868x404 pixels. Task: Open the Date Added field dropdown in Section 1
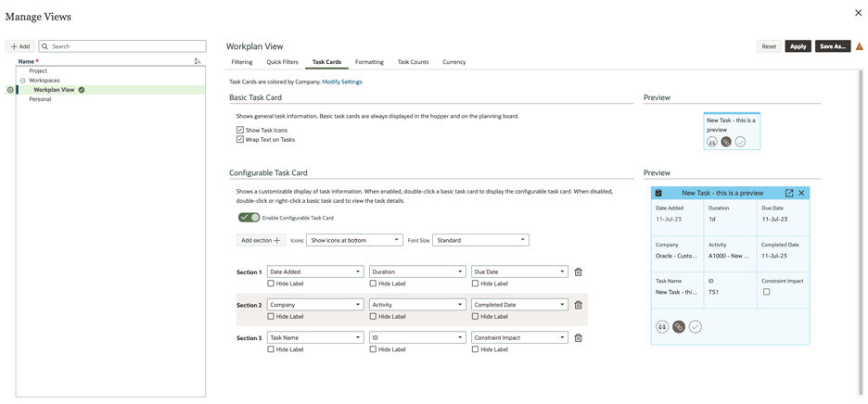coord(315,272)
